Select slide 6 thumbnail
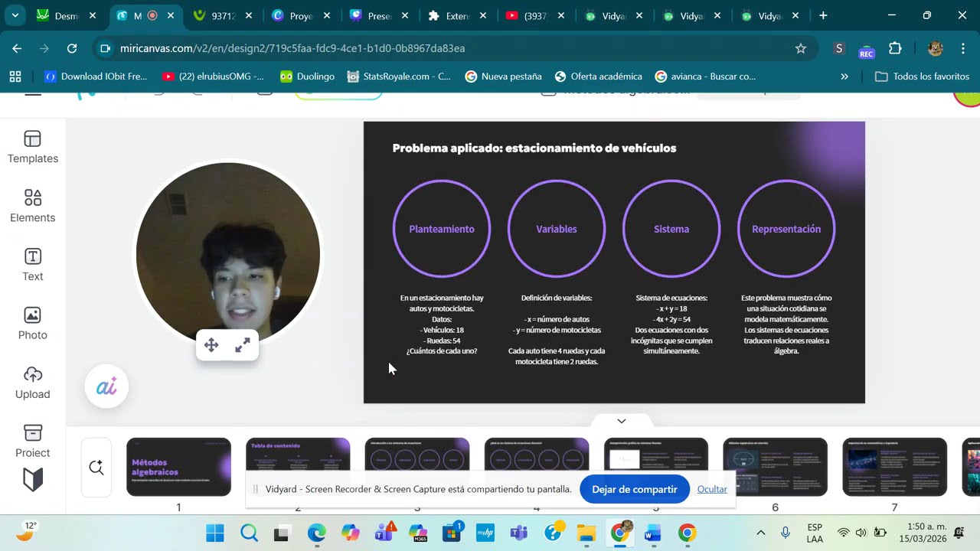Screen dimensions: 980x551 point(775,467)
